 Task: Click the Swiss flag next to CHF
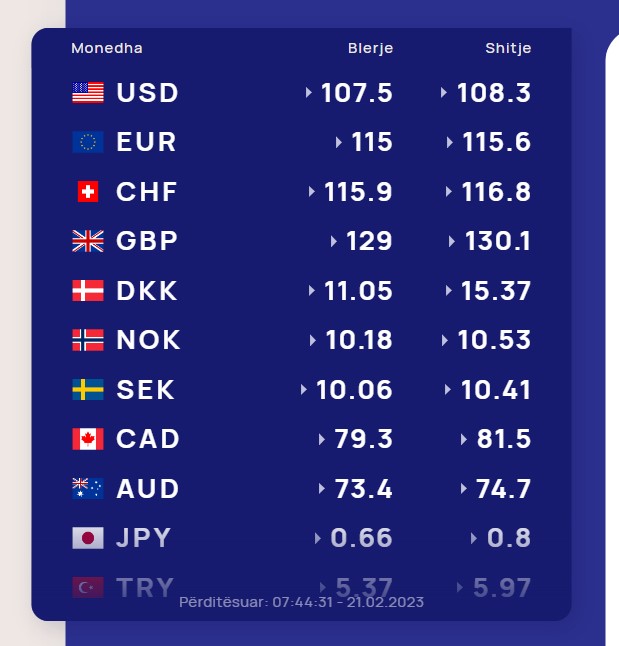click(88, 192)
